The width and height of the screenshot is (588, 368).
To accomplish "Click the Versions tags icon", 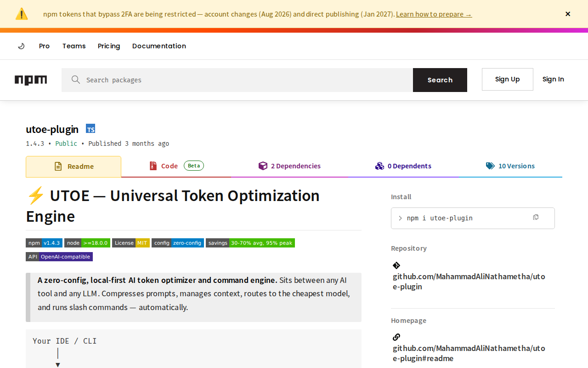I will [490, 166].
